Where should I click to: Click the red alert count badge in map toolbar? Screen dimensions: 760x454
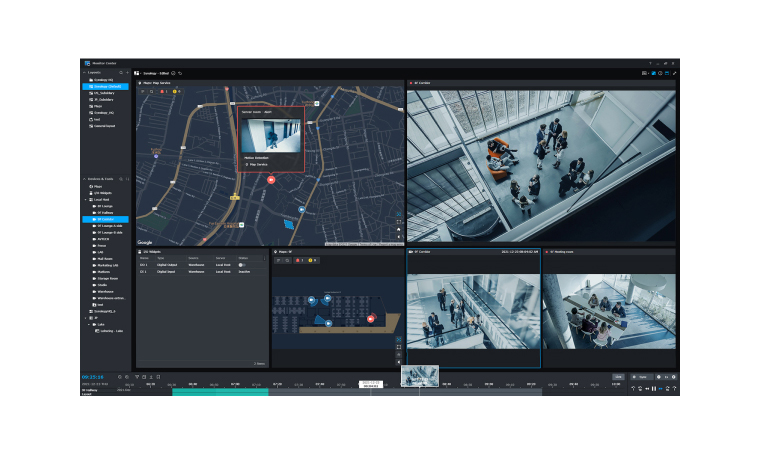tap(163, 92)
